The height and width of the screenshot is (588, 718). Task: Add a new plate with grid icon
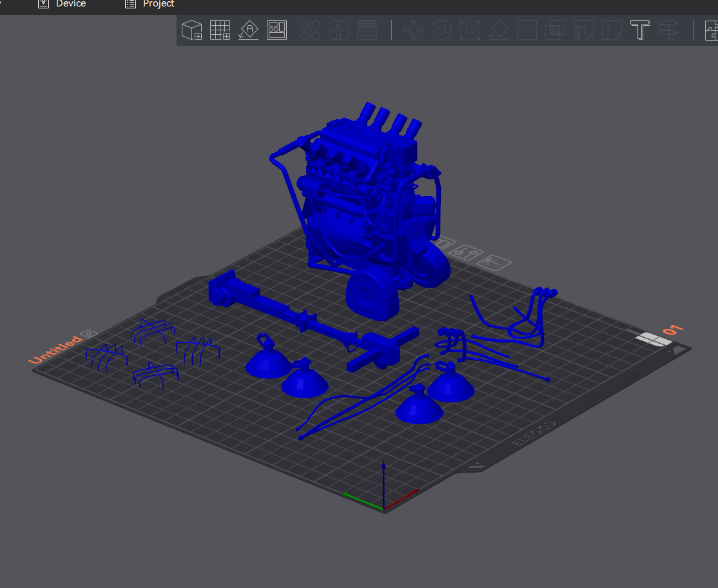tap(220, 30)
